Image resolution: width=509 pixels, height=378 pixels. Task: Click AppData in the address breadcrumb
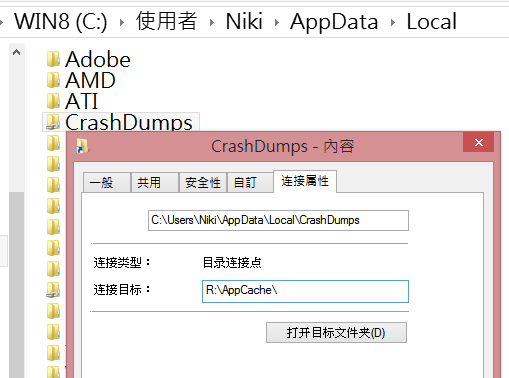pos(334,22)
